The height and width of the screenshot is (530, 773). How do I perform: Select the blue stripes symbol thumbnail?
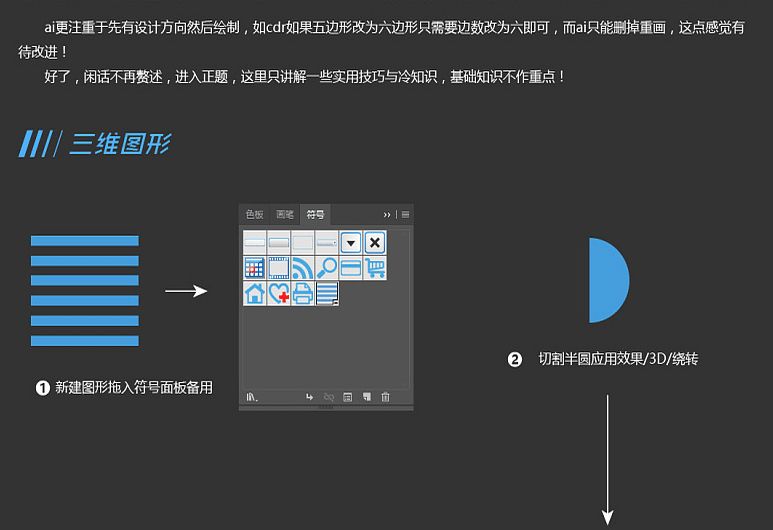[327, 294]
